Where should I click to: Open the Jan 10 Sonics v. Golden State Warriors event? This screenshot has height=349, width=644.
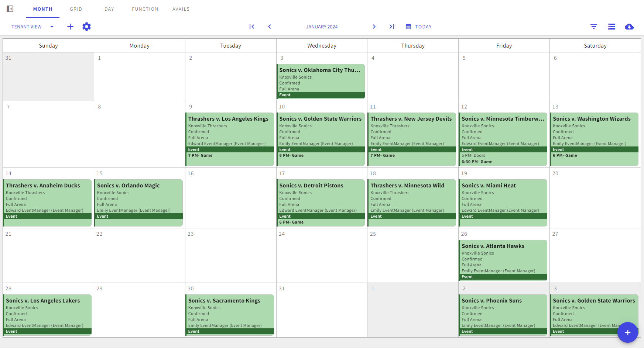pyautogui.click(x=321, y=139)
